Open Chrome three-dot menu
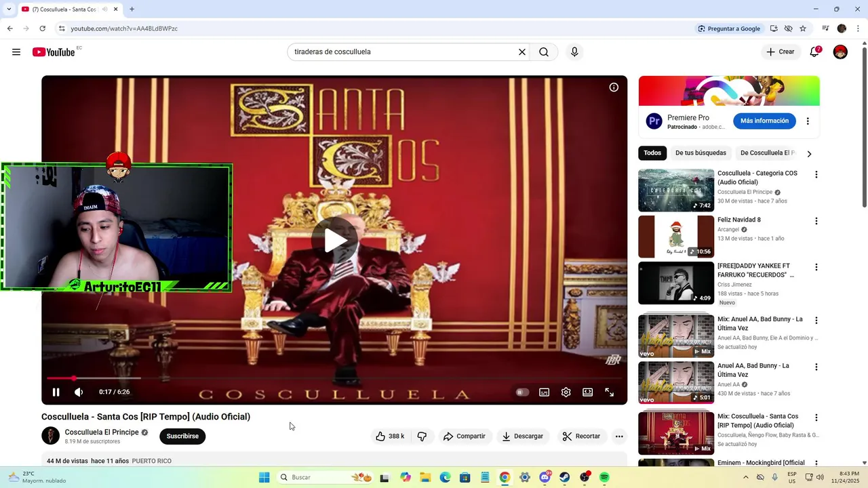868x488 pixels. tap(859, 28)
